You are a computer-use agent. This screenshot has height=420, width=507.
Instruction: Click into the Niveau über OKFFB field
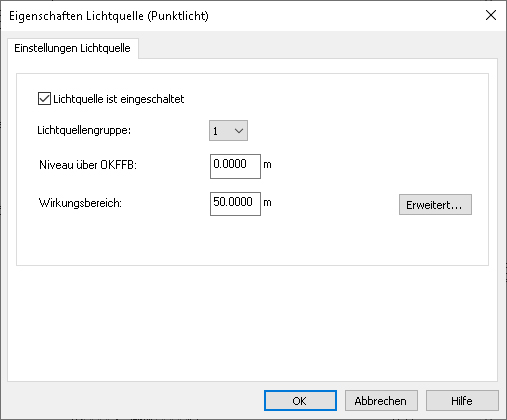(235, 166)
